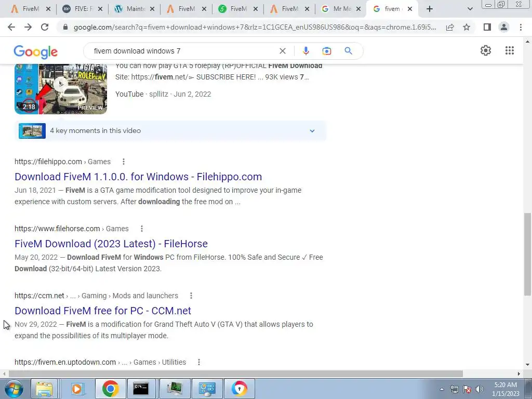532x399 pixels.
Task: Open more options for Filehorse result
Action: point(142,229)
